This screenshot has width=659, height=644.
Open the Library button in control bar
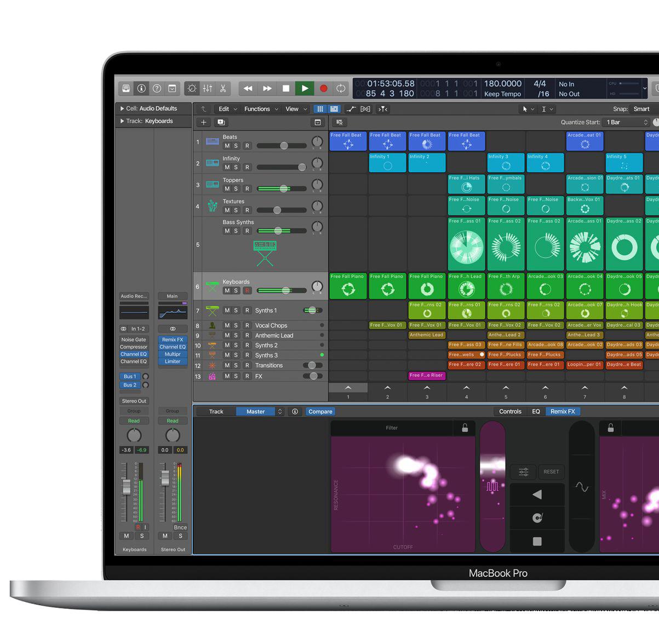coord(126,88)
